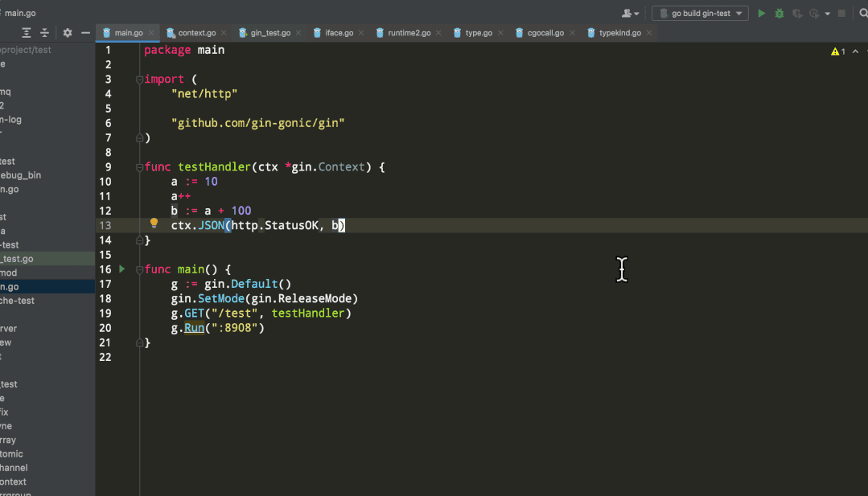Click the run with coverage icon
The image size is (868, 496).
click(x=797, y=14)
